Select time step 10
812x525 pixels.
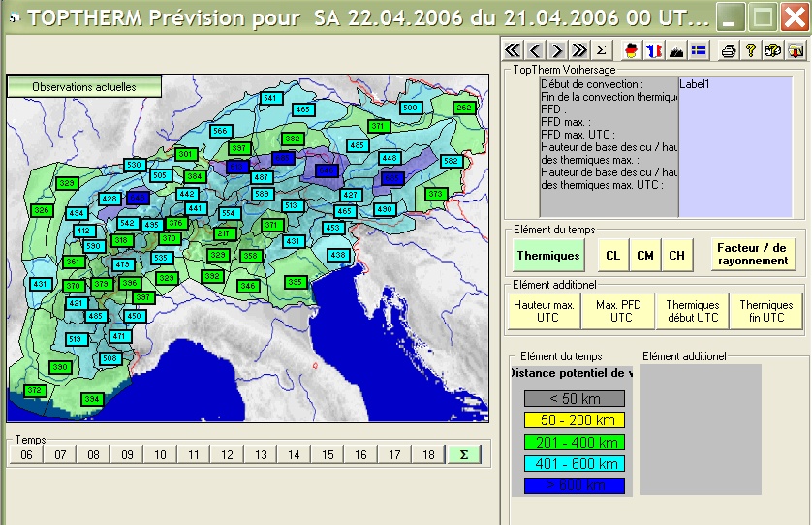(x=160, y=454)
